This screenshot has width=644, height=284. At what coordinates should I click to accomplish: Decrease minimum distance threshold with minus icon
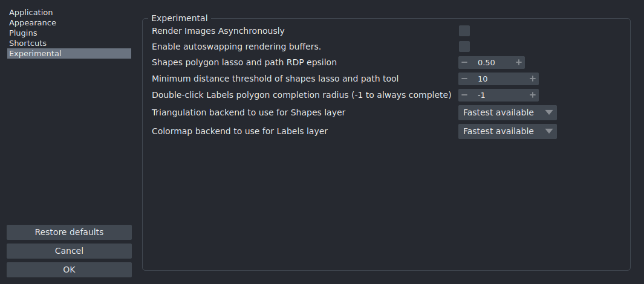coord(464,79)
